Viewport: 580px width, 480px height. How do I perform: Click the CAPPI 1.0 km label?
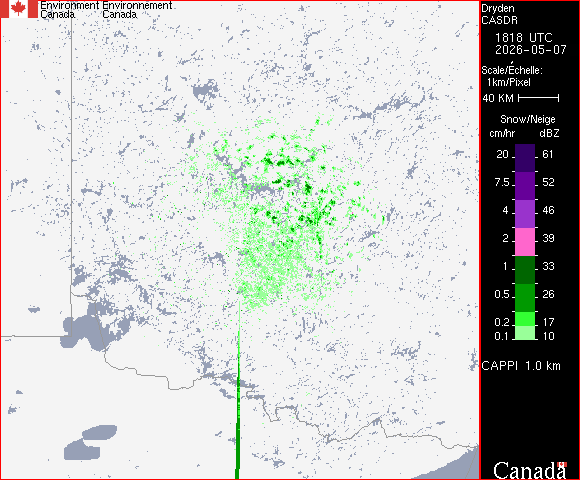pyautogui.click(x=521, y=366)
